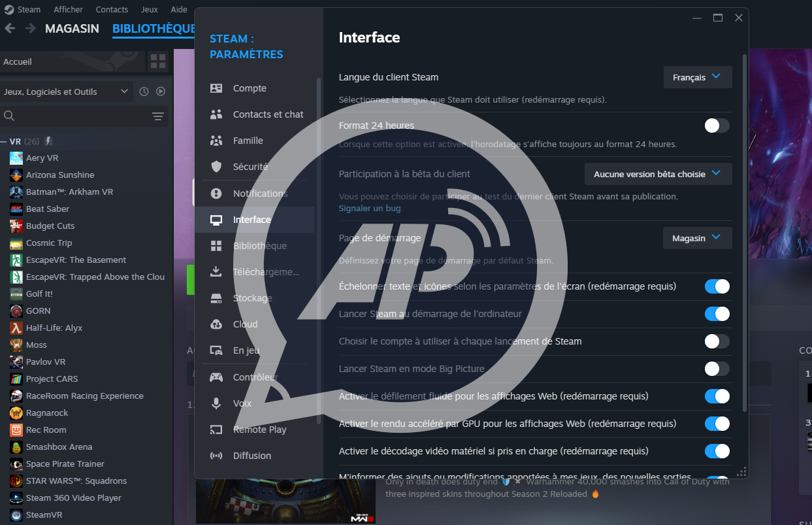The image size is (812, 525).
Task: Switch to the BIBLIOTHÈQUE tab
Action: [153, 28]
